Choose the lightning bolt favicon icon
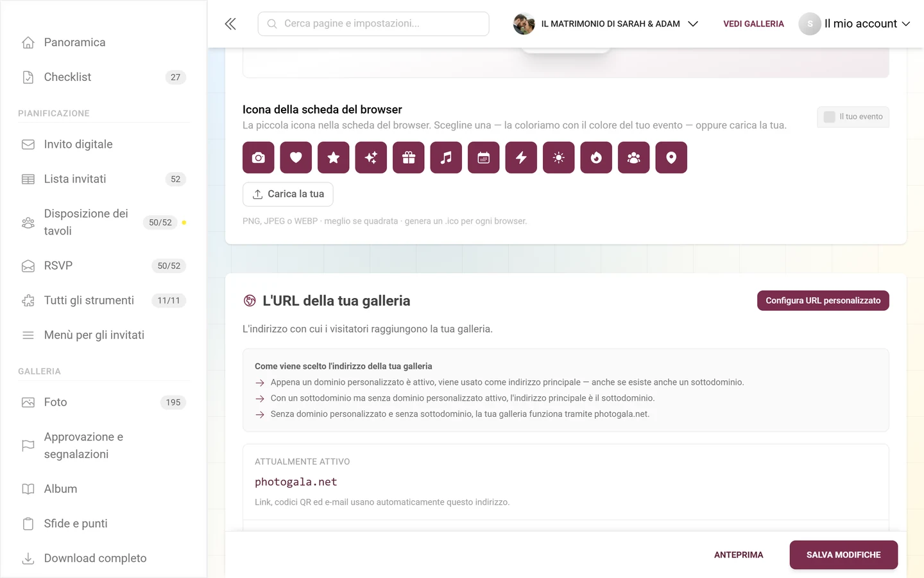Screen dimensions: 924x578 521,157
